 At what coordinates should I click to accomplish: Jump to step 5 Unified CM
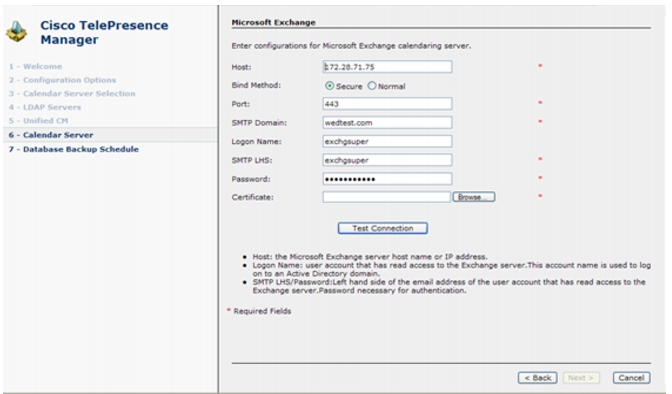(x=38, y=121)
